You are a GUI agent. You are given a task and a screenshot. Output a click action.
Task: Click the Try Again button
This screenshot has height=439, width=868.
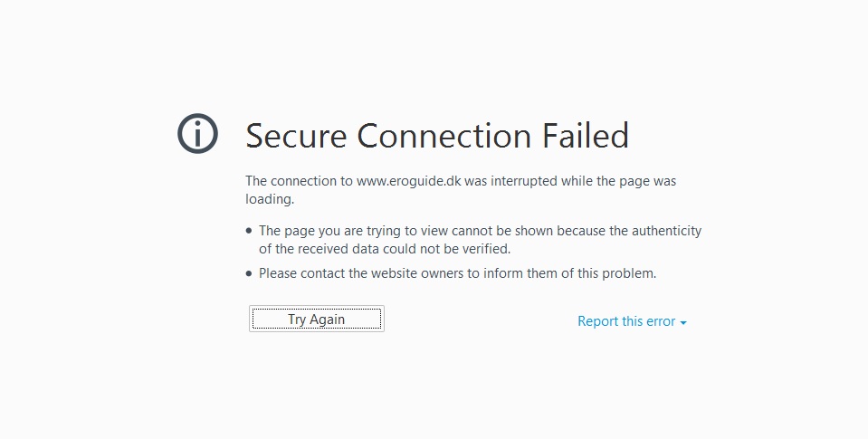[317, 319]
